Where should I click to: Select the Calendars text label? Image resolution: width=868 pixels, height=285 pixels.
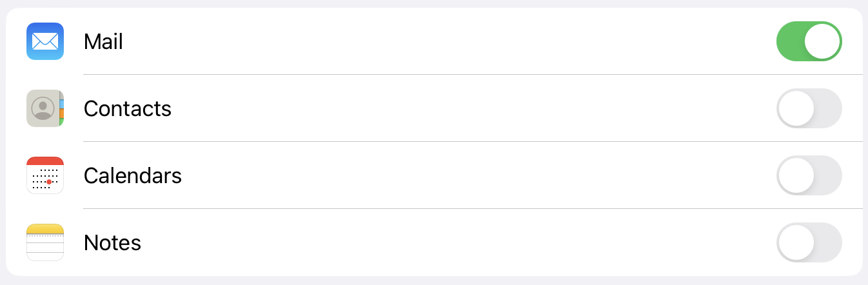(x=133, y=176)
